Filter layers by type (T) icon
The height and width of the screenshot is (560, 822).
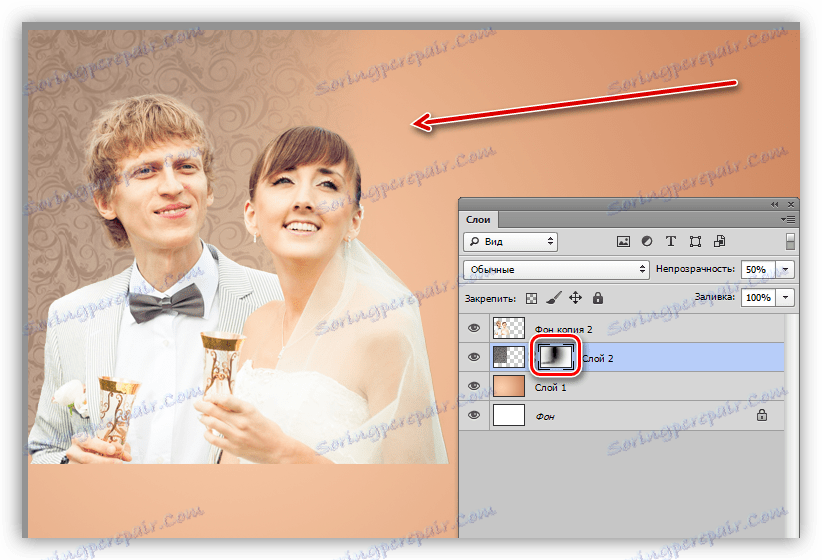pos(670,241)
